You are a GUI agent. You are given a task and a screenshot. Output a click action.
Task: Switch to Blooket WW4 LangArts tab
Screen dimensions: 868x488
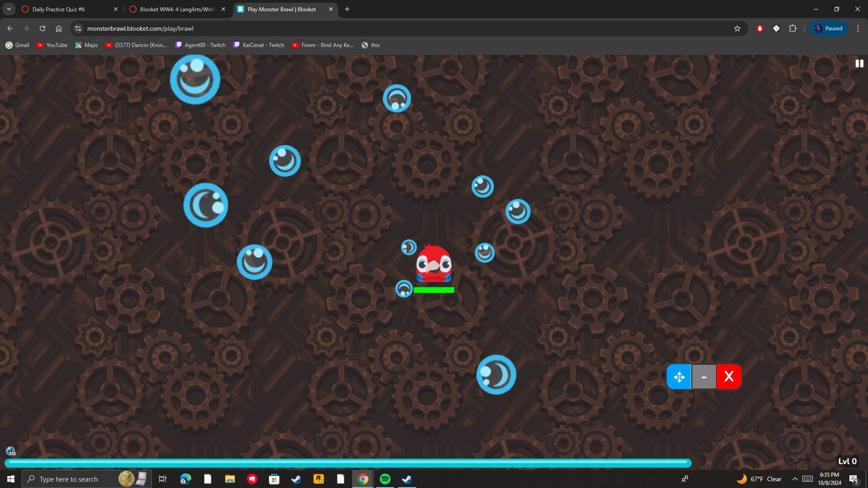click(177, 9)
